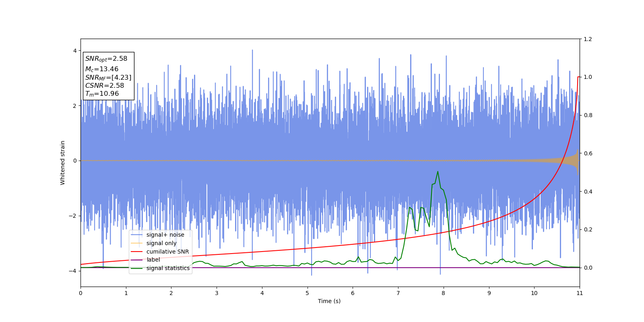Click the right y-axis tick label 0.0

click(x=588, y=268)
